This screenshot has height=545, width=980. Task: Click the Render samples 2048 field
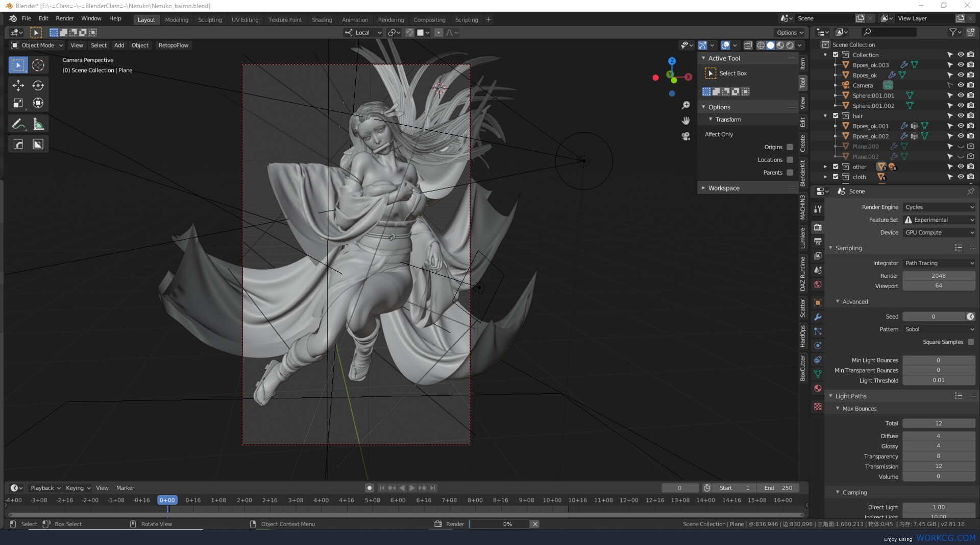click(x=939, y=276)
